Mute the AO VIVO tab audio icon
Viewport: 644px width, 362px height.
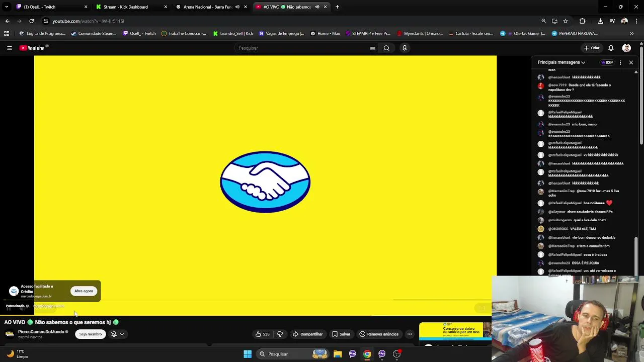(x=317, y=7)
